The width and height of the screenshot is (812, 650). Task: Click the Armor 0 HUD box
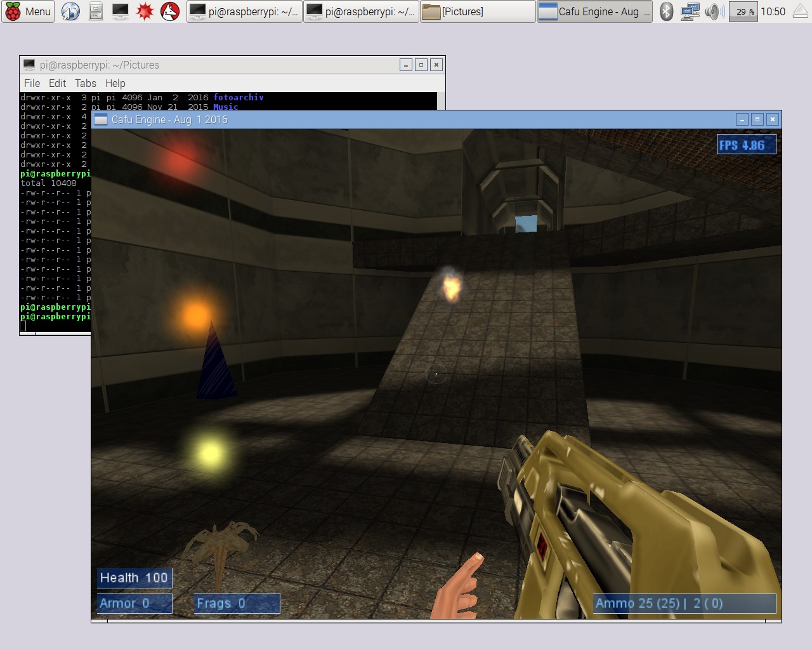[134, 603]
